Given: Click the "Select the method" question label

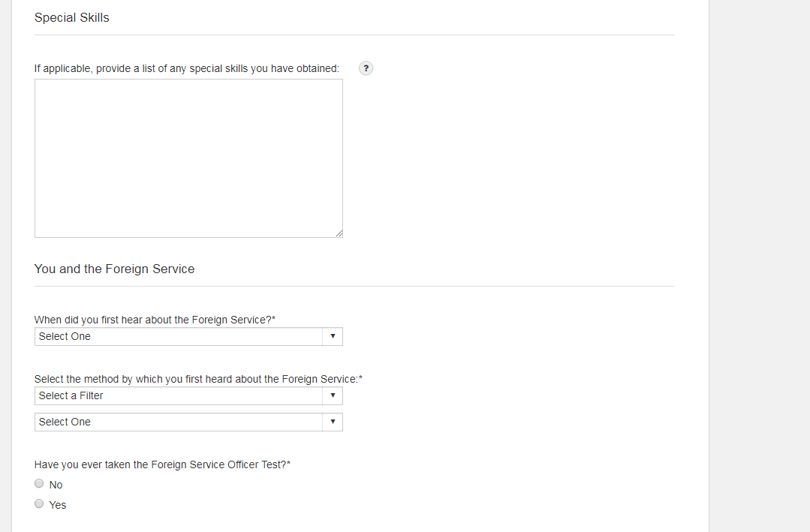Looking at the screenshot, I should [198, 380].
